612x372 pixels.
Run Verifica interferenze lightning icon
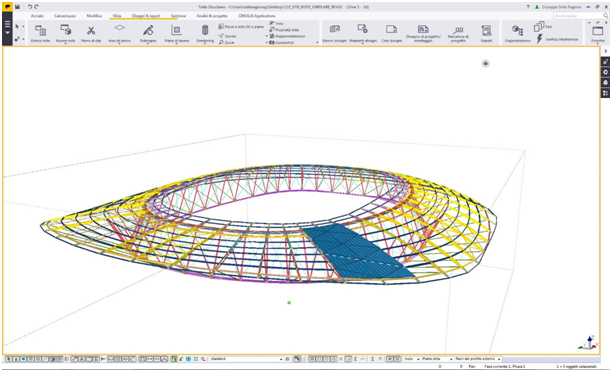(x=539, y=39)
